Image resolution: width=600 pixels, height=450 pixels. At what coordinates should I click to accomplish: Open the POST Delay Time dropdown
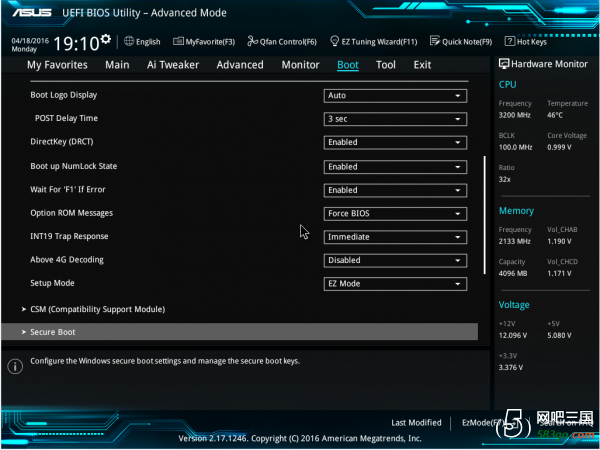pyautogui.click(x=395, y=119)
